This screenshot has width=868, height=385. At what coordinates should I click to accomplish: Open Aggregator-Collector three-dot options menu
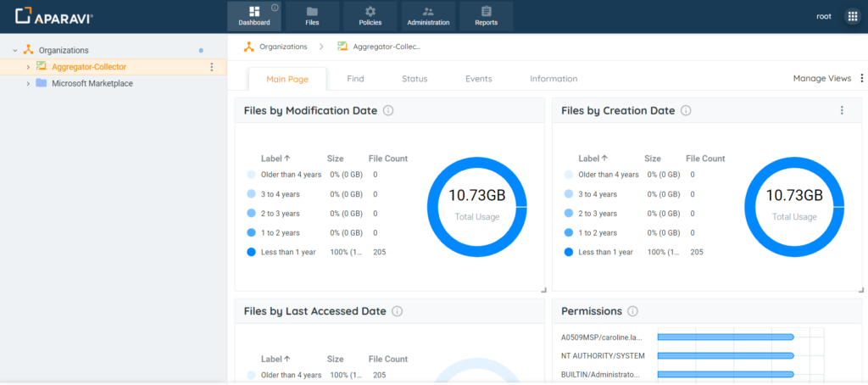tap(211, 67)
